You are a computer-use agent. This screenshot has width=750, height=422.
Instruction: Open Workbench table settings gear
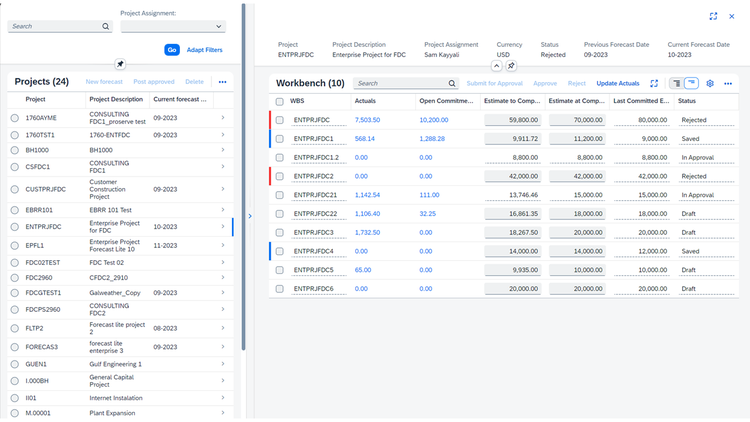tap(710, 83)
